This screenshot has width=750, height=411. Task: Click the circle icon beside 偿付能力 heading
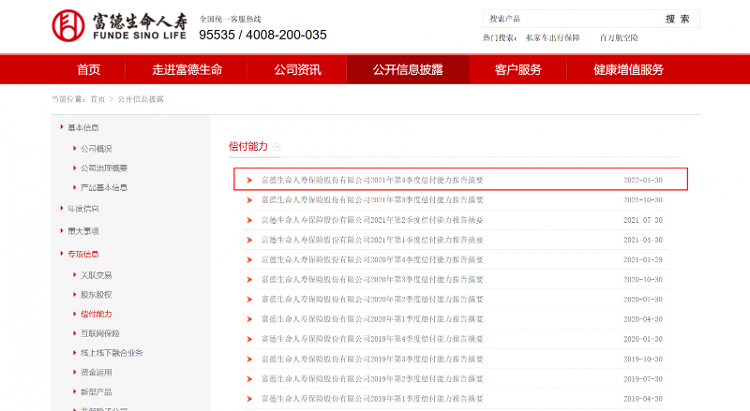[277, 147]
